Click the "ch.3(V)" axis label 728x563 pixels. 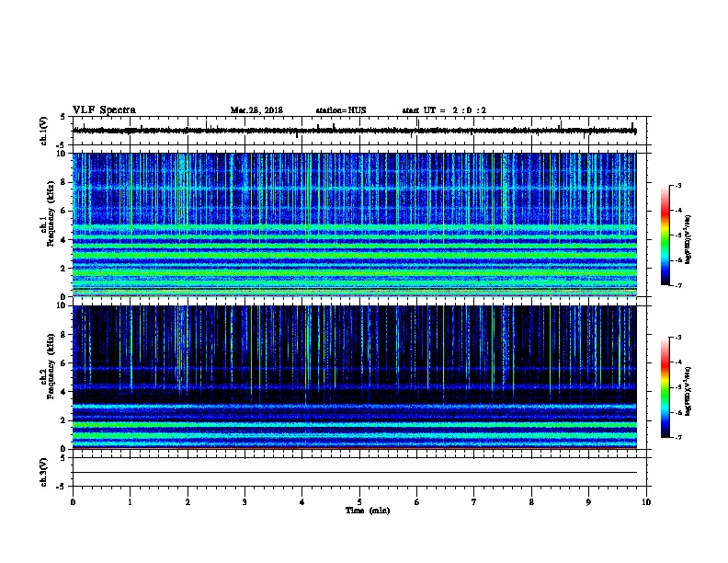pyautogui.click(x=44, y=472)
